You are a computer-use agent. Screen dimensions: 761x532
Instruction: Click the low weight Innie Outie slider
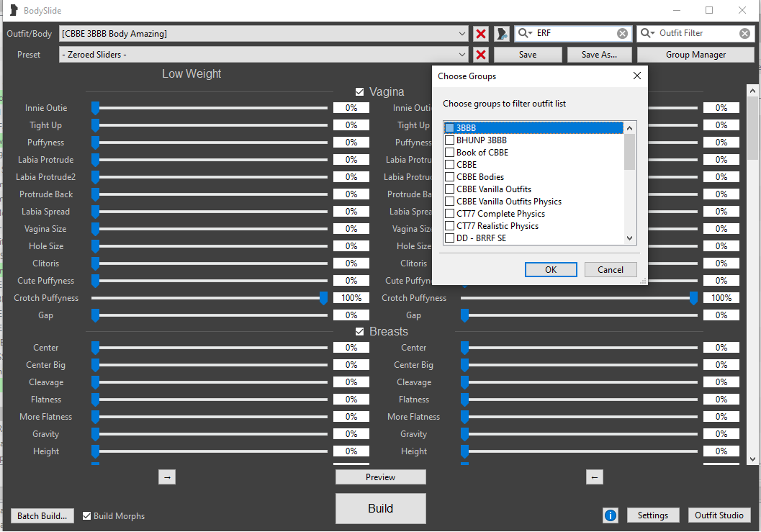(210, 108)
